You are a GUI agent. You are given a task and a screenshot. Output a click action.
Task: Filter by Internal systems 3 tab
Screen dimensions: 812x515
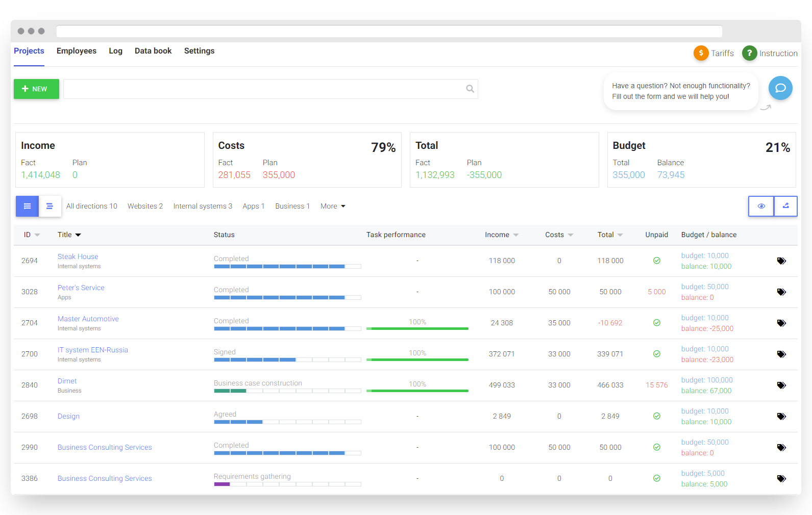point(203,206)
